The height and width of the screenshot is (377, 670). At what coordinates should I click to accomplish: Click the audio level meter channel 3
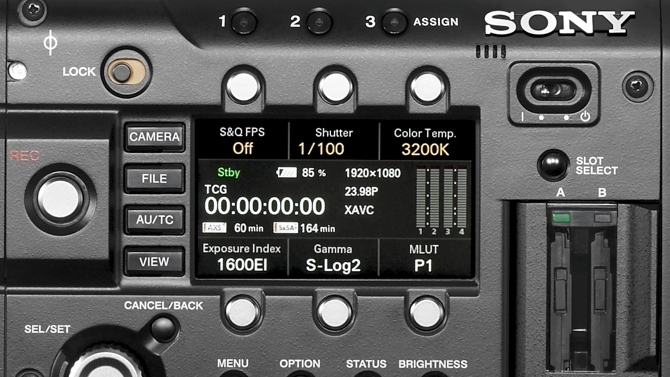448,197
